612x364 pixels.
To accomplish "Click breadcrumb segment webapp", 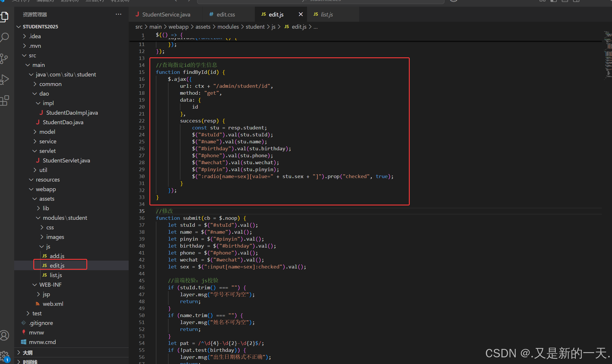I will (x=178, y=27).
